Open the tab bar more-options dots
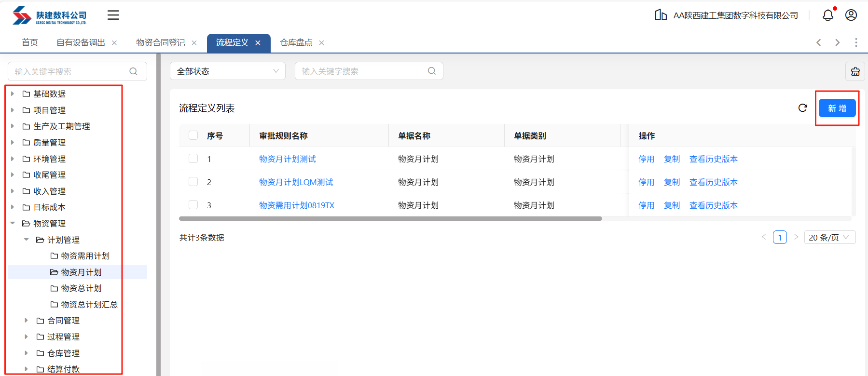The image size is (868, 376). point(856,42)
